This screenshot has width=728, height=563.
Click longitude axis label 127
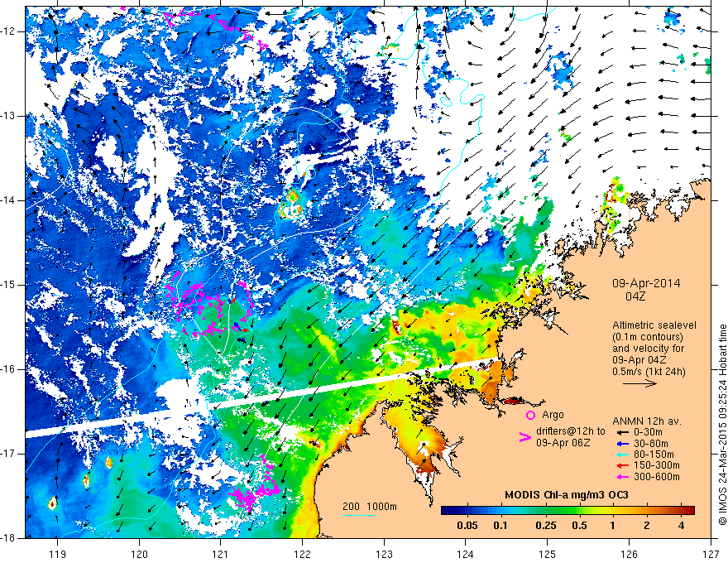tap(711, 554)
